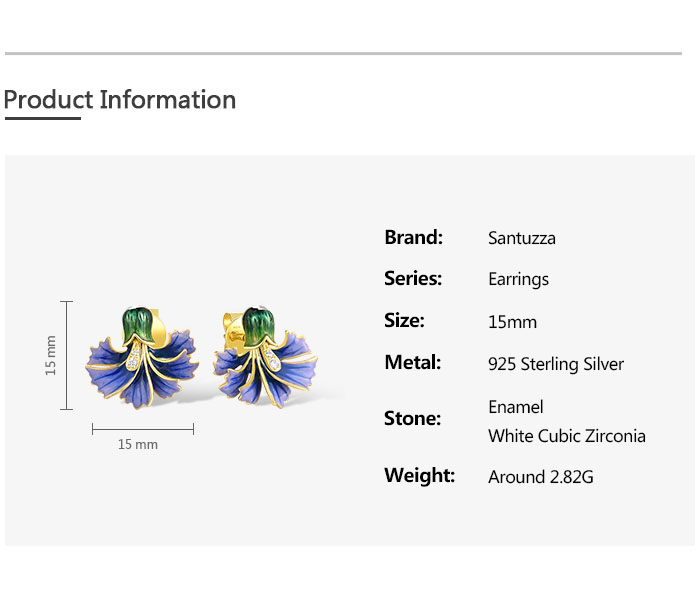The image size is (700, 596).
Task: Click the Stone label
Action: pos(412,418)
